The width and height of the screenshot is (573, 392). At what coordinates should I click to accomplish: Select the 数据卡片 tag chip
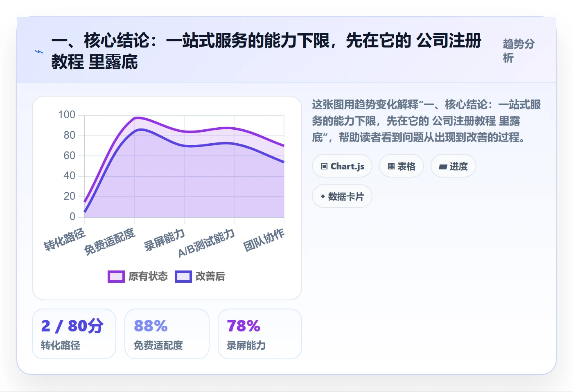tap(342, 196)
